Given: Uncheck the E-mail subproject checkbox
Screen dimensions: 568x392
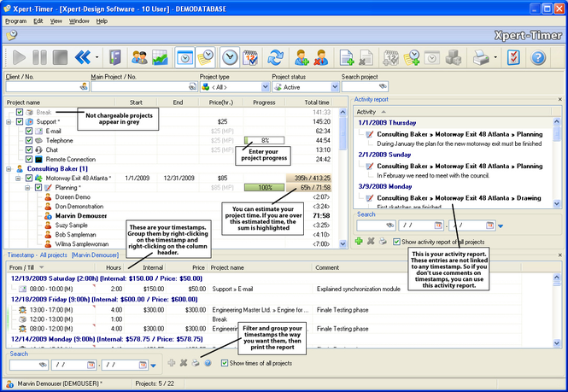Looking at the screenshot, I should (29, 132).
